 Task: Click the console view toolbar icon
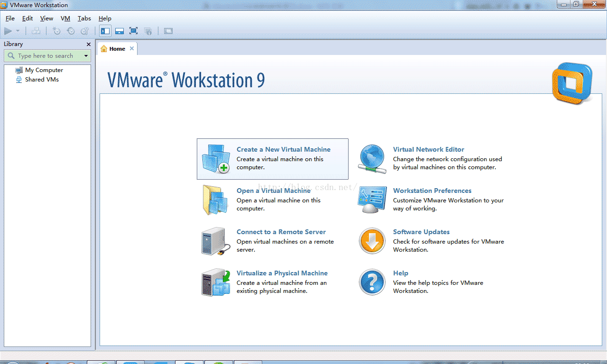click(168, 31)
